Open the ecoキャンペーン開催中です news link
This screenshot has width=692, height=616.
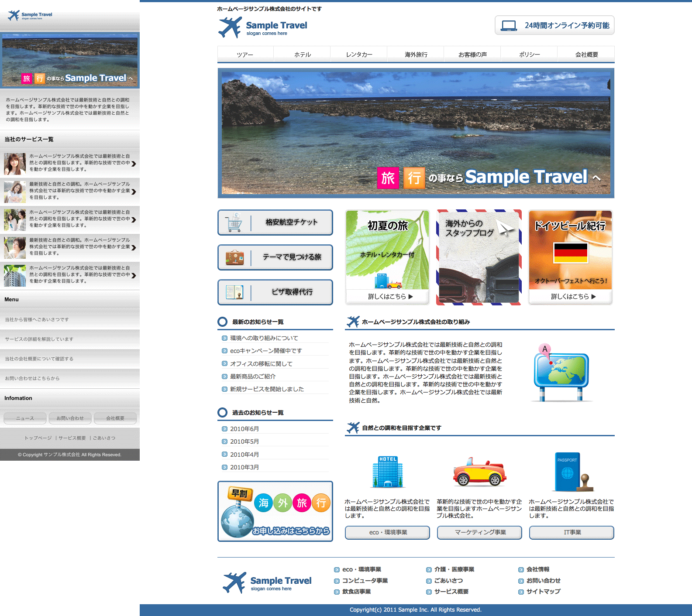pyautogui.click(x=266, y=351)
